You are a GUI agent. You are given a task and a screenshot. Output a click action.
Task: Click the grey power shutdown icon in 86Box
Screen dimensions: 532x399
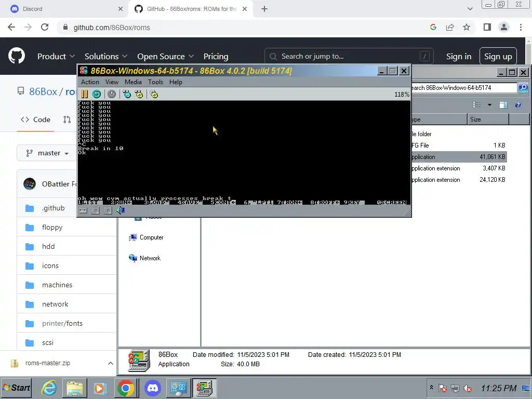112,94
